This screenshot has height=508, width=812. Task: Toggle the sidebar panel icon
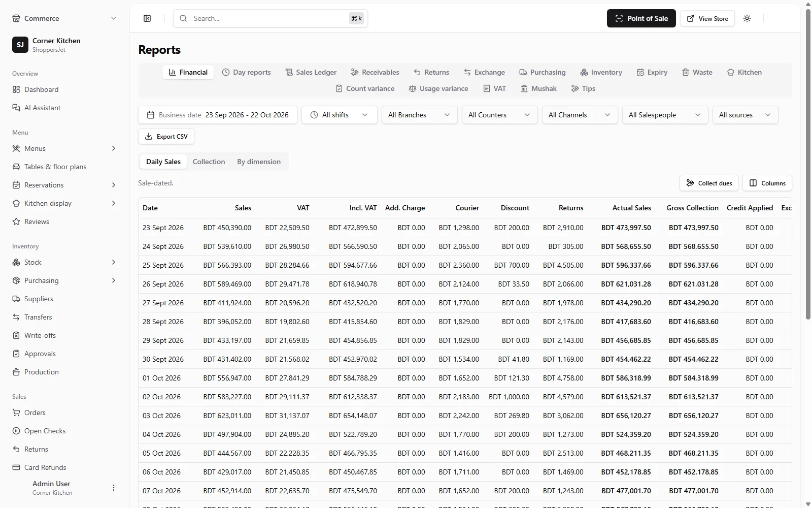pyautogui.click(x=147, y=18)
